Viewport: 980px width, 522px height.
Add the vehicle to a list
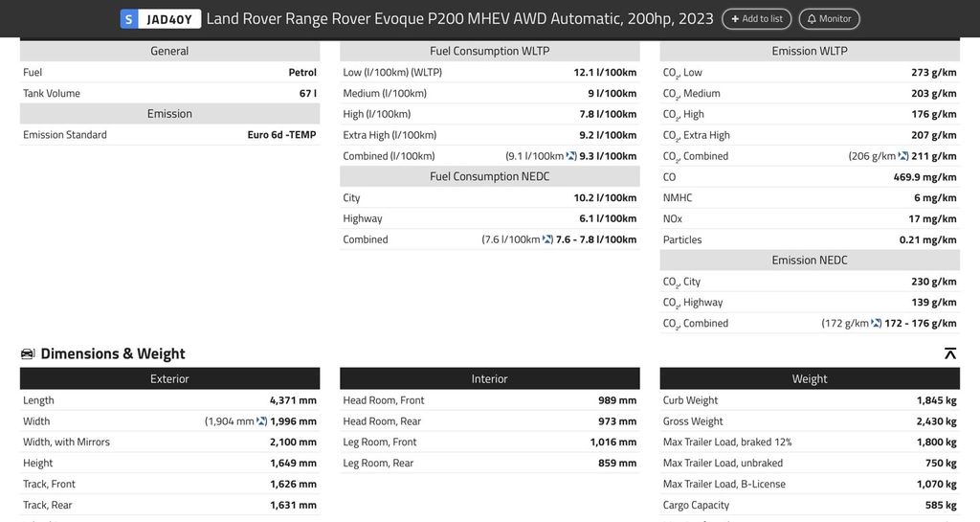coord(756,19)
